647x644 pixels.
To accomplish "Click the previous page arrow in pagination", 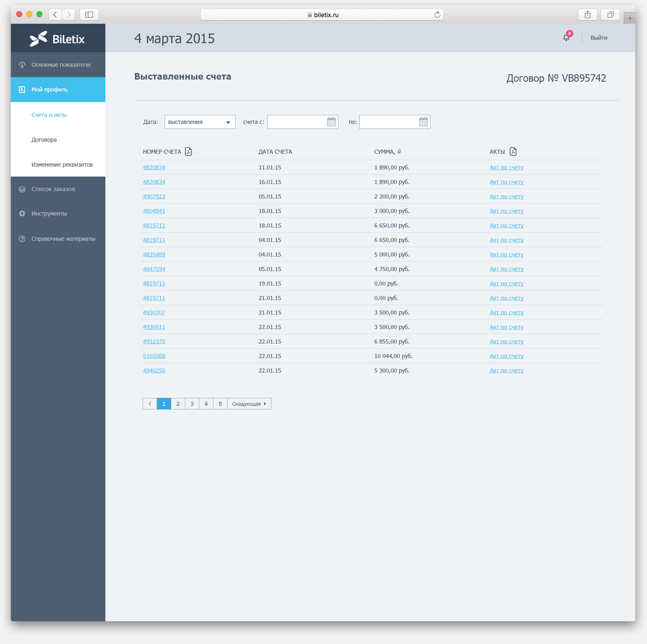I will point(150,404).
